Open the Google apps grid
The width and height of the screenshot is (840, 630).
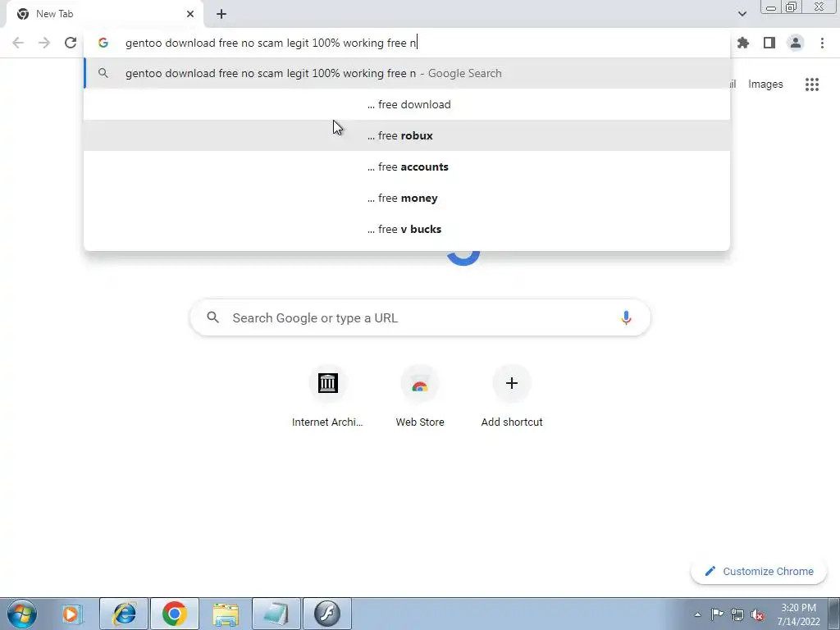[811, 84]
